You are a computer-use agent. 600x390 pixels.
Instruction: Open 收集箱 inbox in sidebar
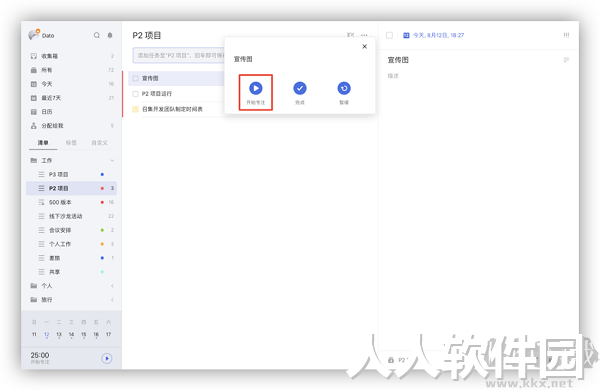[x=72, y=56]
